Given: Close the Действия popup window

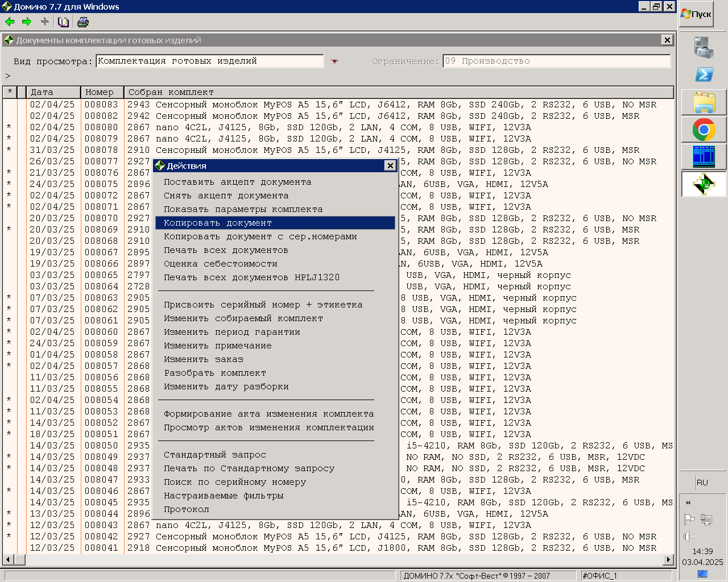Looking at the screenshot, I should click(x=390, y=165).
